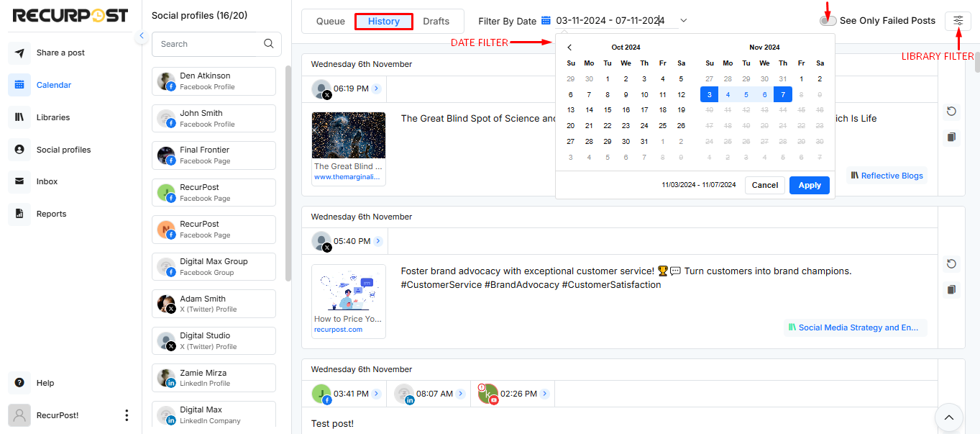
Task: Open recurpost.com link under thumbnail
Action: point(338,330)
